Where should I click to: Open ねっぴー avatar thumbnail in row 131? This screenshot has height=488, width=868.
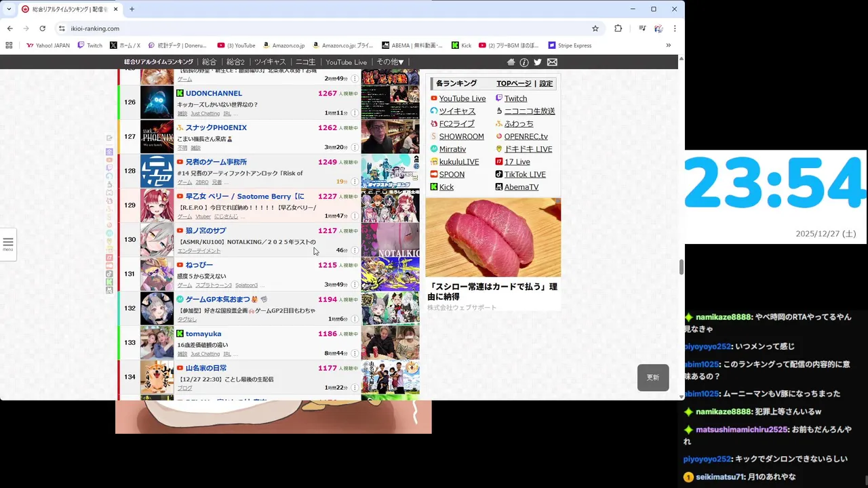click(x=157, y=274)
